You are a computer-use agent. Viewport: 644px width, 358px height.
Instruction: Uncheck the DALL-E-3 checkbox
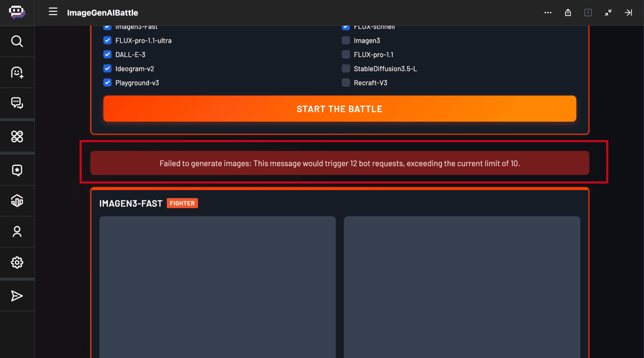107,55
